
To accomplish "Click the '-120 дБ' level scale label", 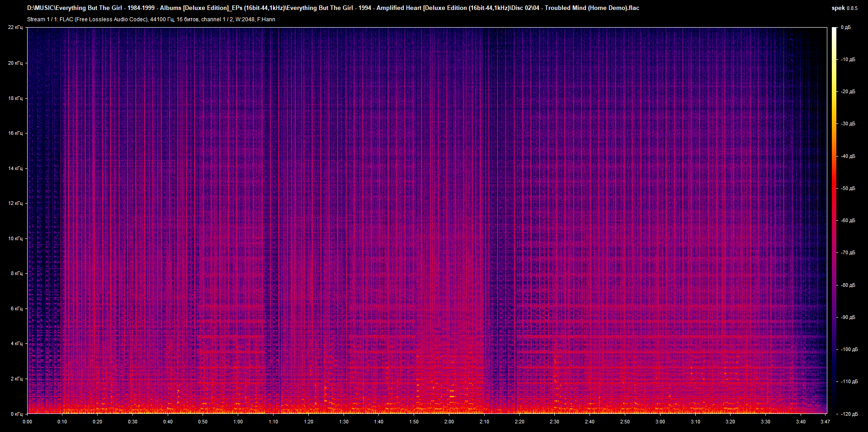I will [x=849, y=414].
